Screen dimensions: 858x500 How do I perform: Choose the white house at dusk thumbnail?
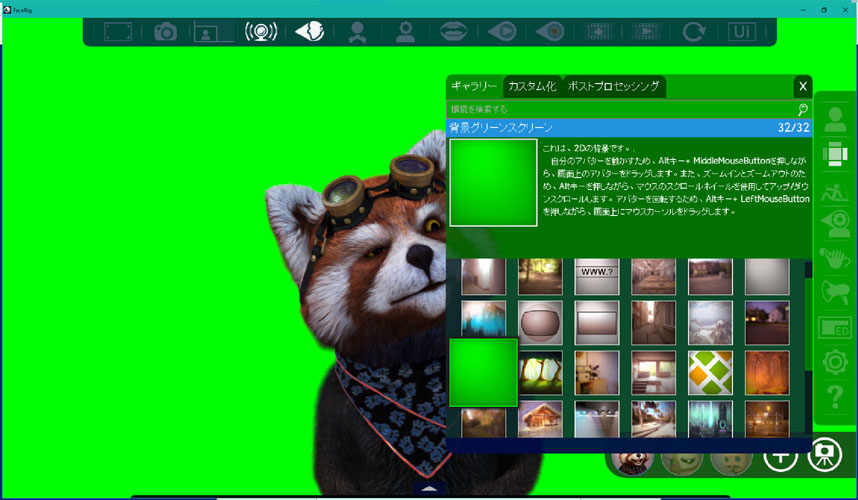pyautogui.click(x=767, y=323)
